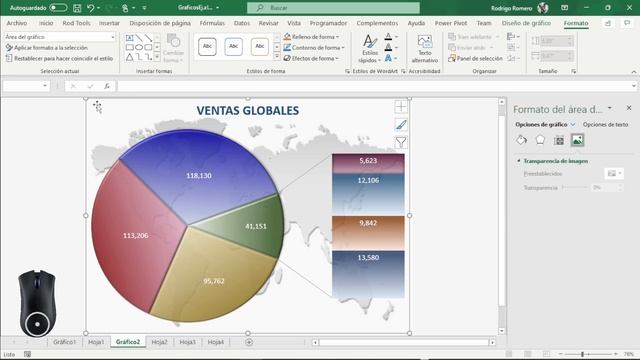
Task: Open the Tamaño dialog launcher
Action: [573, 71]
